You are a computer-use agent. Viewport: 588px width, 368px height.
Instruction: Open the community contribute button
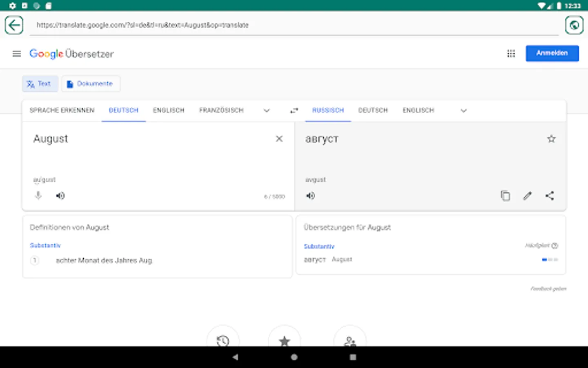coord(350,340)
